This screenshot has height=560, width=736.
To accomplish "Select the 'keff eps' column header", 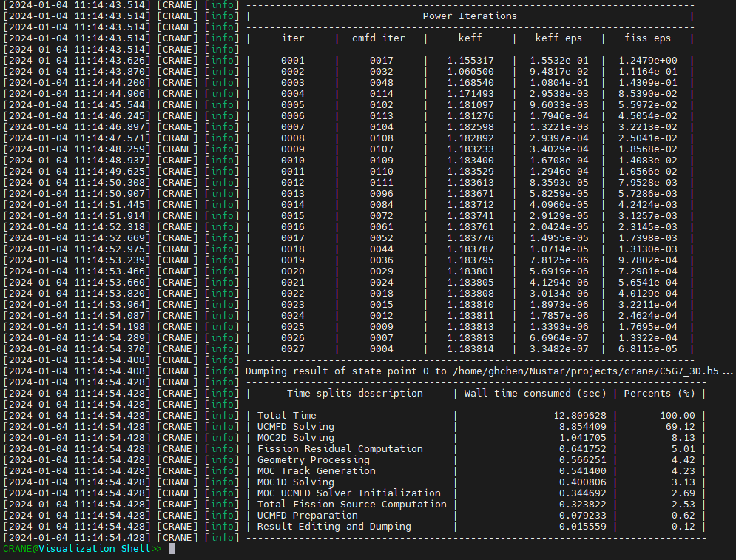I will 558,38.
